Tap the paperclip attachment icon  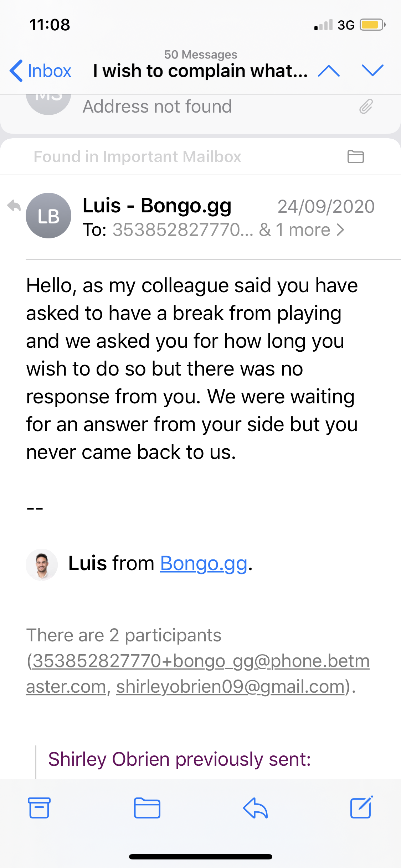366,106
